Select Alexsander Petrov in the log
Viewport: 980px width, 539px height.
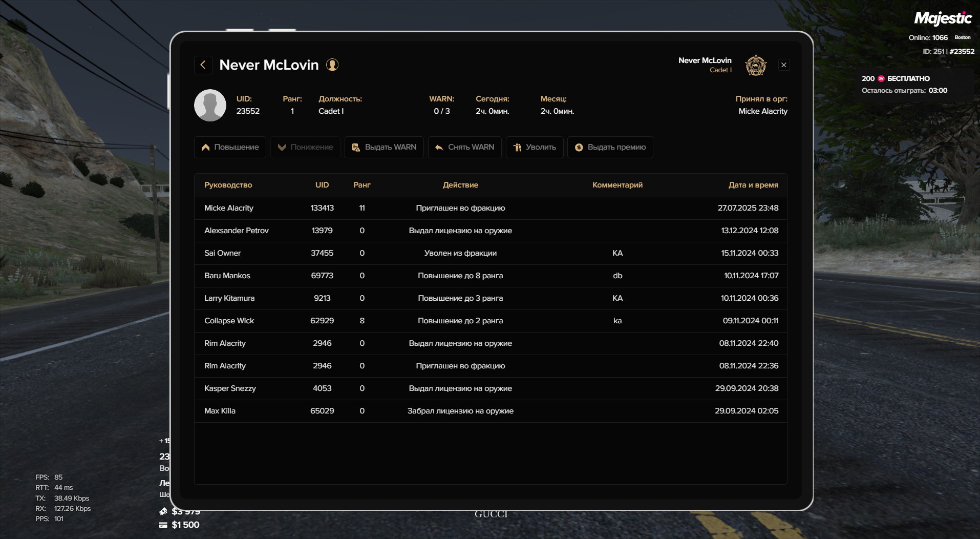[x=237, y=231]
